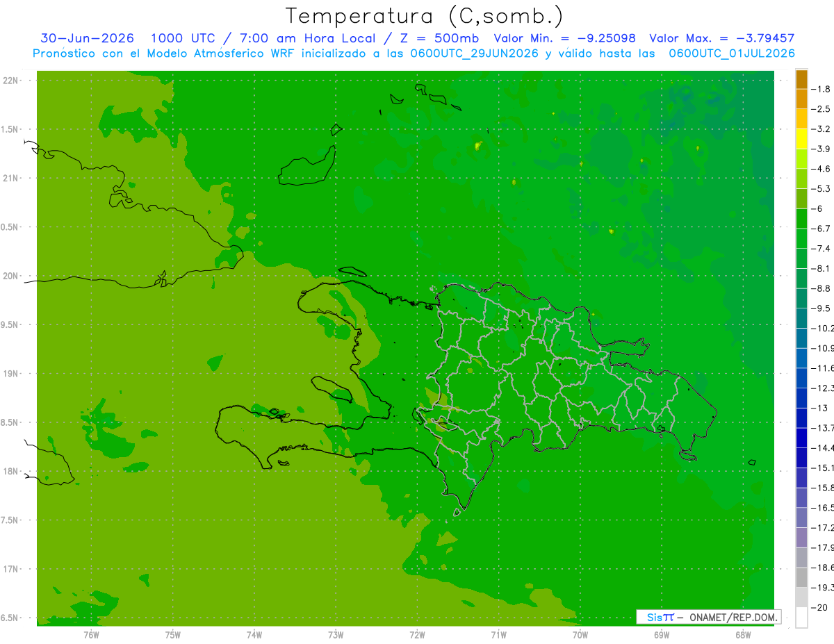Click the "8.5N" latitude axis label
Image resolution: width=834 pixels, height=644 pixels.
click(x=10, y=422)
